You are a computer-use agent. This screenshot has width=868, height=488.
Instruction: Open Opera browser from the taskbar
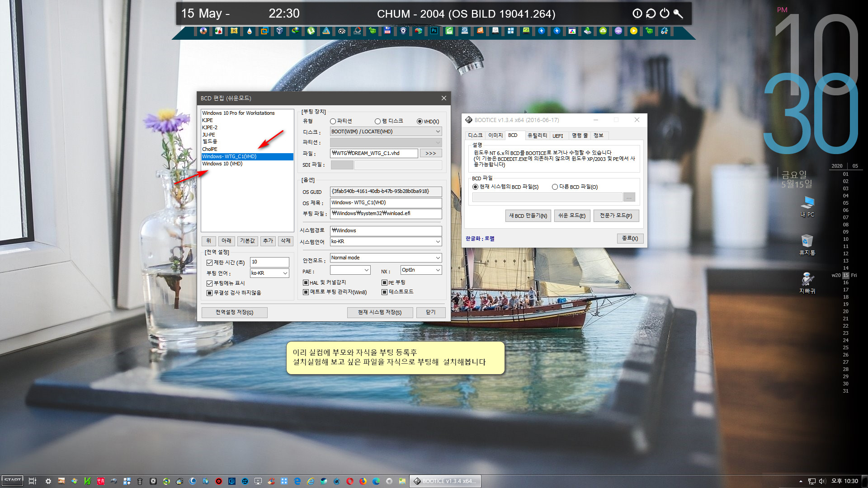click(350, 481)
